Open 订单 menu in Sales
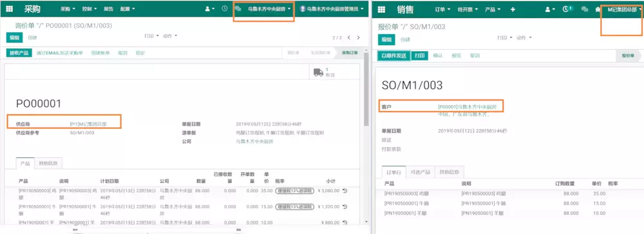The image size is (644, 234). pyautogui.click(x=442, y=10)
